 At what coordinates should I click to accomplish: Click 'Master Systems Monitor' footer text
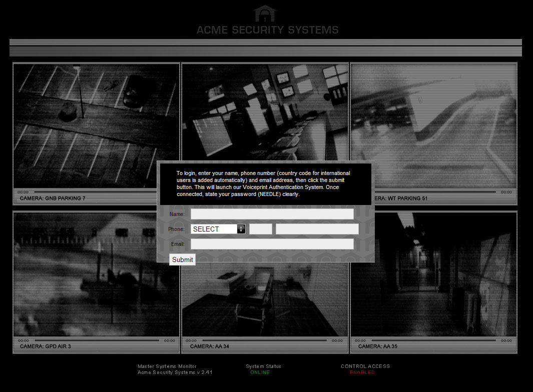point(167,366)
